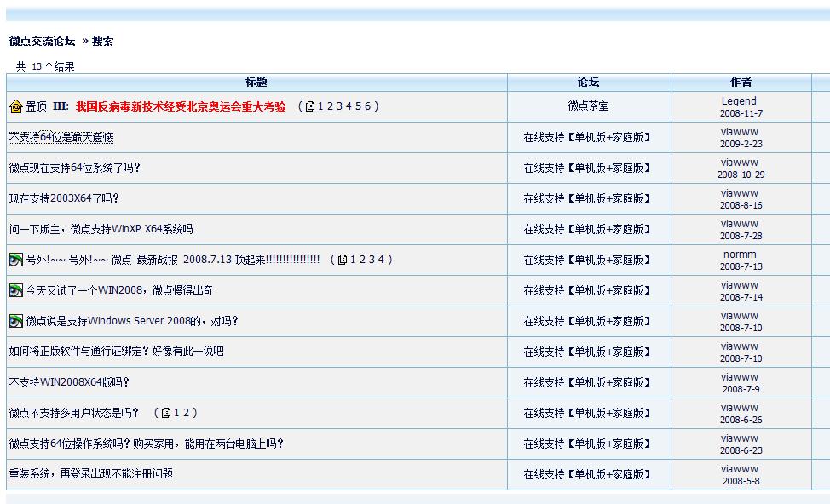
Task: Click the icon beside 微点说是支持Windows Server 2008 thread
Action: [16, 321]
